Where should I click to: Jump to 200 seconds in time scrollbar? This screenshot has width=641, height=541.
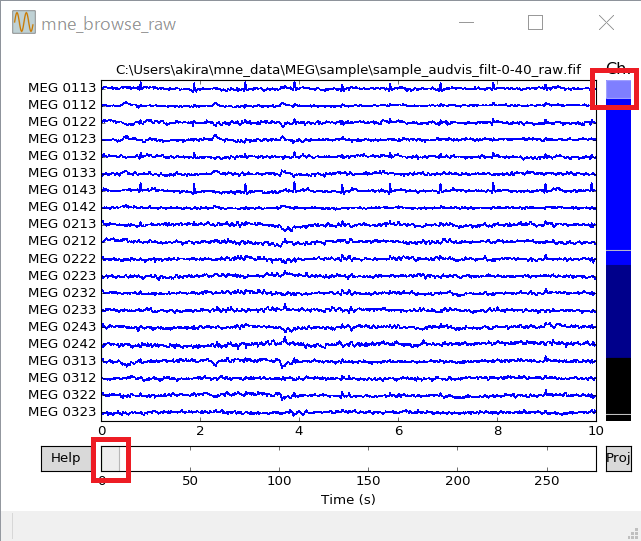pos(457,459)
